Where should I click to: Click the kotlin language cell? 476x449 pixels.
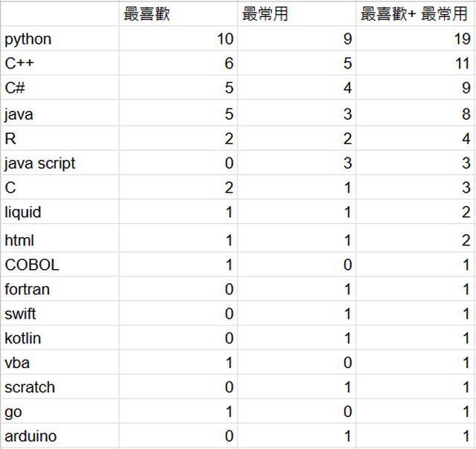[59, 338]
